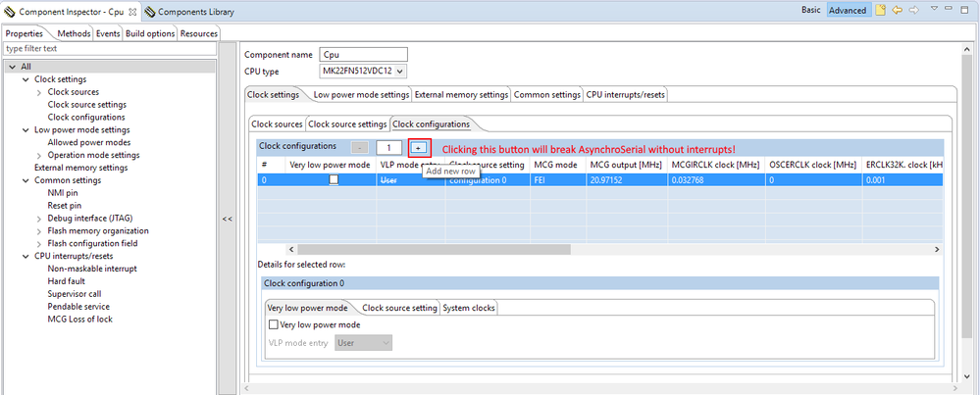The width and height of the screenshot is (980, 395).
Task: Select Clock configurations in tree
Action: coord(86,117)
